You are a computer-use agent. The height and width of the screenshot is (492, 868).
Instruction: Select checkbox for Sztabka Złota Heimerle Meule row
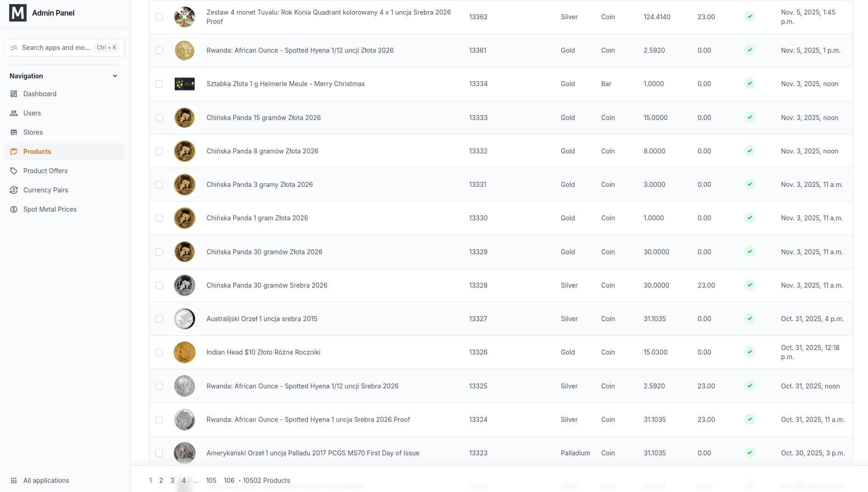159,84
